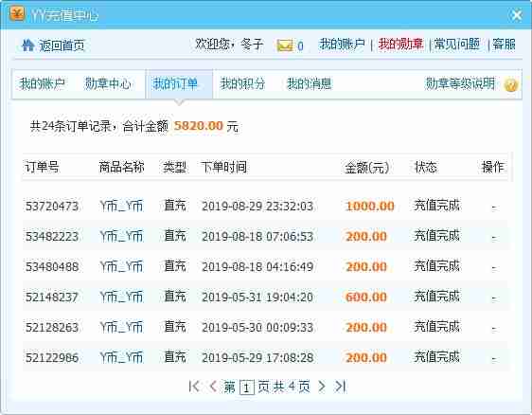Go to the first page arrow

tap(194, 387)
